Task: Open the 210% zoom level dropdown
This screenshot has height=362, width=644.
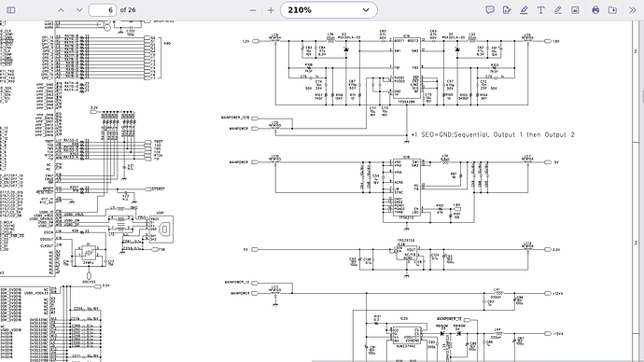Action: 329,10
